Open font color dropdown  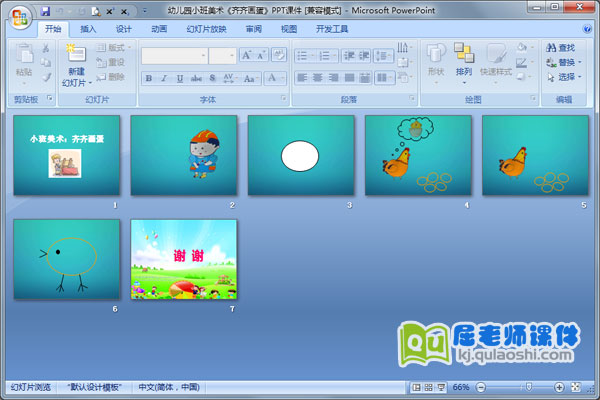pyautogui.click(x=275, y=78)
